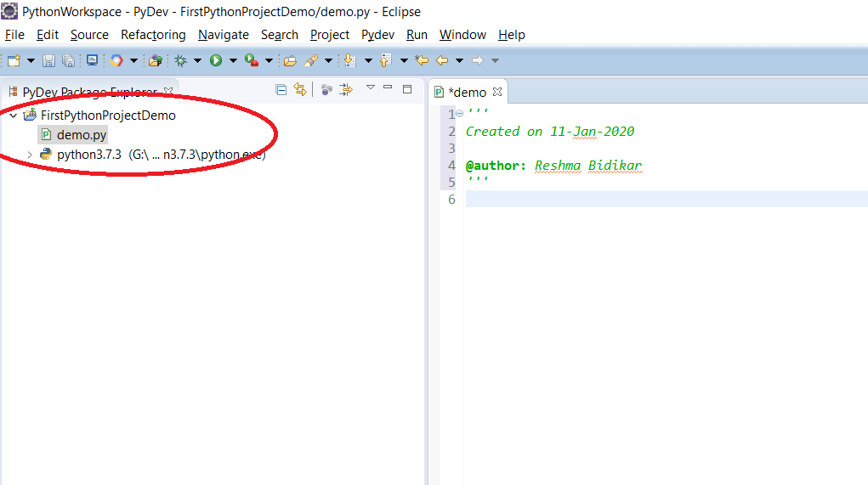868x485 pixels.
Task: Click the Save disk icon
Action: (48, 60)
